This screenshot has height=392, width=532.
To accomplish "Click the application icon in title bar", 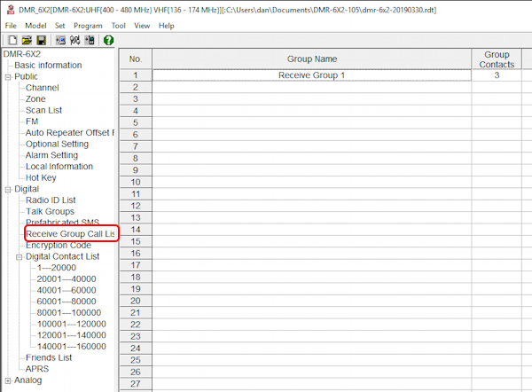I will [9, 9].
